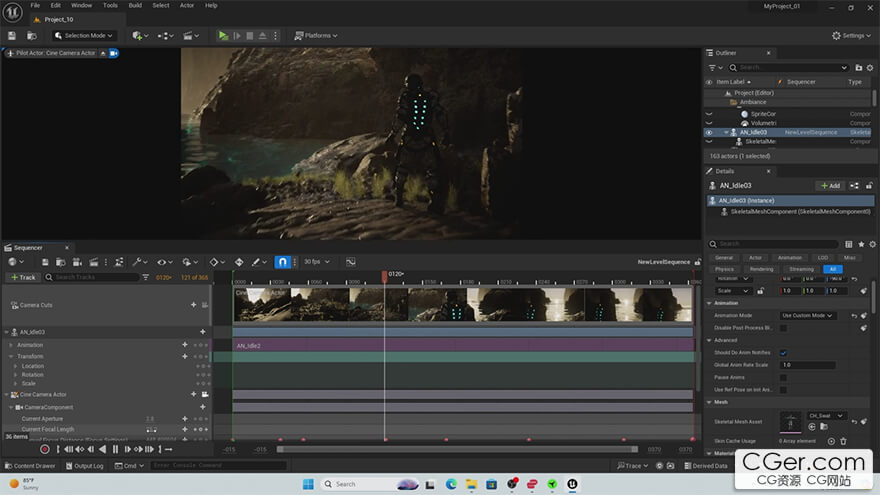This screenshot has width=880, height=495.
Task: Toggle the Pilot Actor camera view button
Action: pos(113,53)
